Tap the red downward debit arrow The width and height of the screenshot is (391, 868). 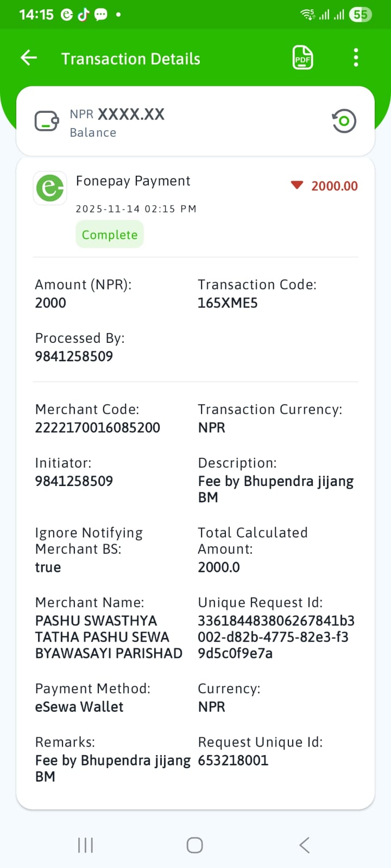point(297,186)
